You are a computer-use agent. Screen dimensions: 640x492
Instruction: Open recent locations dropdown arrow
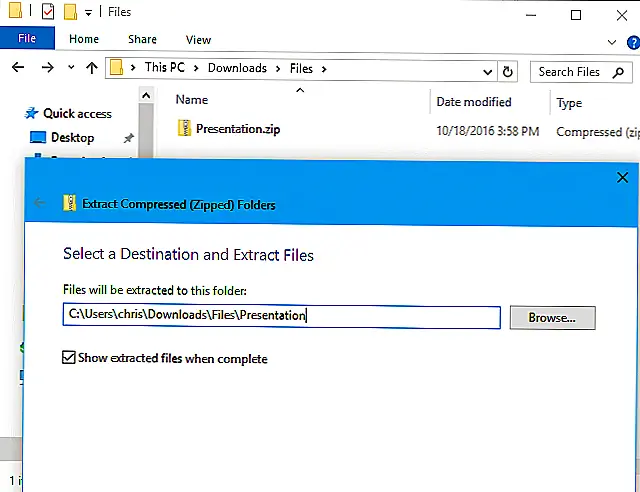tap(71, 67)
